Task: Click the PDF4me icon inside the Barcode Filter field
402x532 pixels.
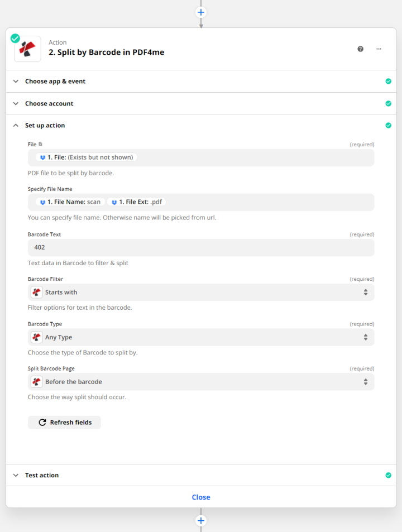Action: (36, 292)
